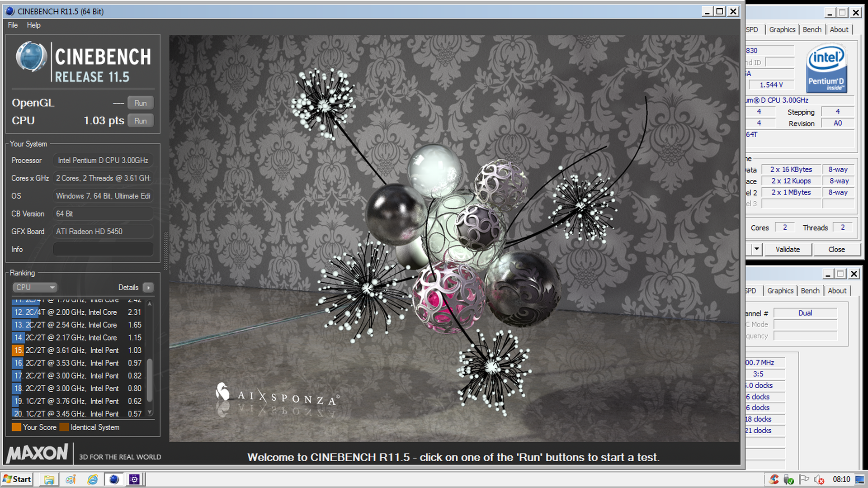The image size is (868, 488).
Task: Switch to Graphics tab in upper CPU-Z window
Action: pyautogui.click(x=782, y=29)
